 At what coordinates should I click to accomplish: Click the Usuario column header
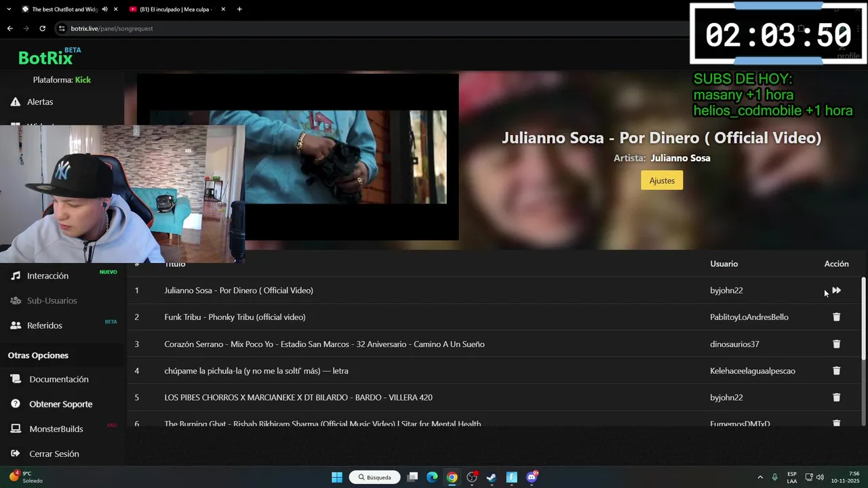tap(724, 264)
